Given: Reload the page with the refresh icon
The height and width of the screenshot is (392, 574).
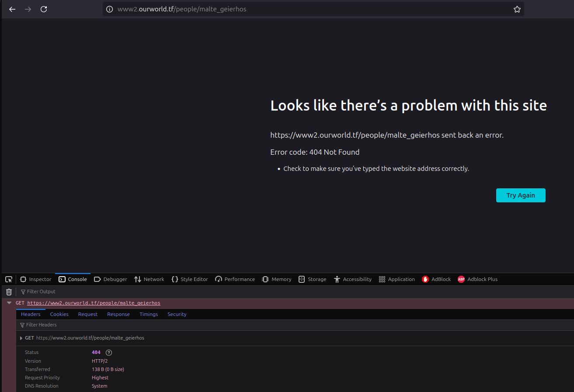Looking at the screenshot, I should pyautogui.click(x=44, y=9).
